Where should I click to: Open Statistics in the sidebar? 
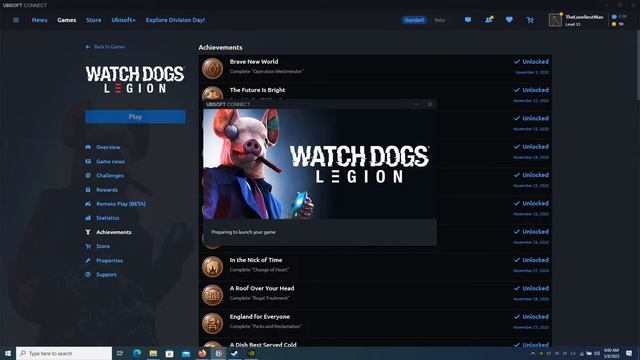pyautogui.click(x=108, y=218)
